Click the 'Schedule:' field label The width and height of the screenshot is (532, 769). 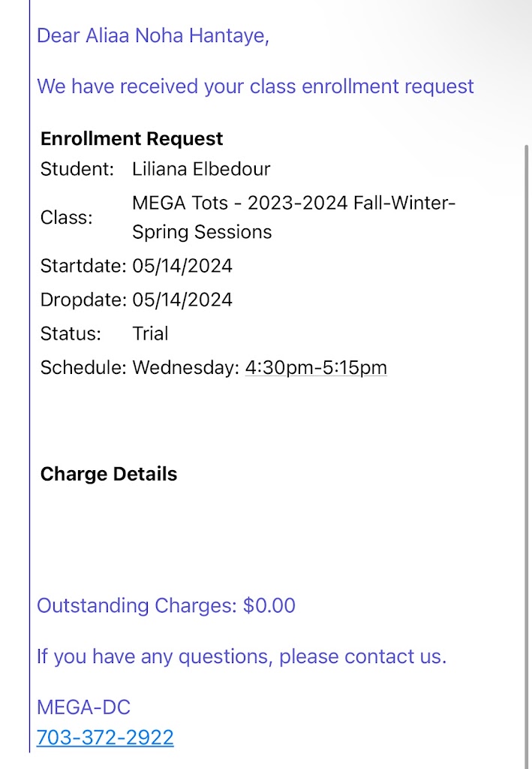click(83, 368)
